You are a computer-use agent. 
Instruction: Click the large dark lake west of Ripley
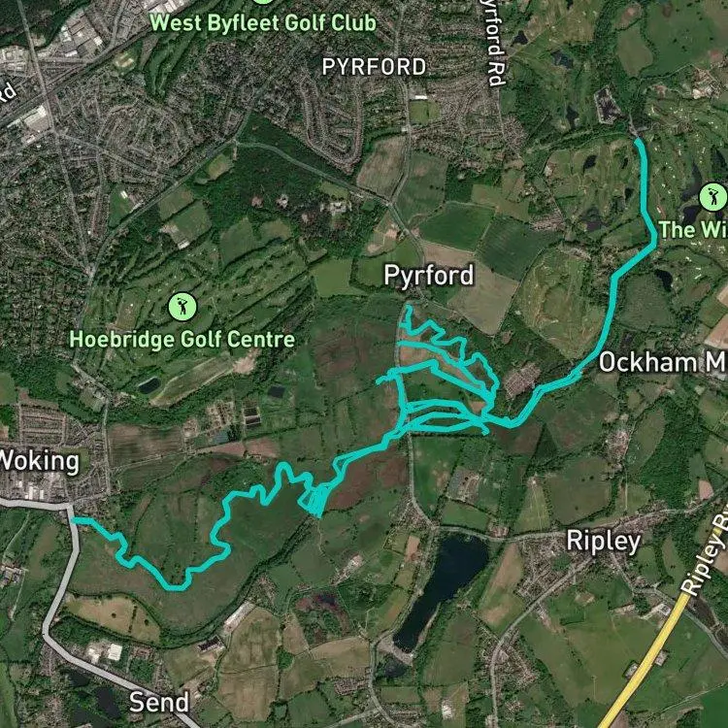point(442,590)
